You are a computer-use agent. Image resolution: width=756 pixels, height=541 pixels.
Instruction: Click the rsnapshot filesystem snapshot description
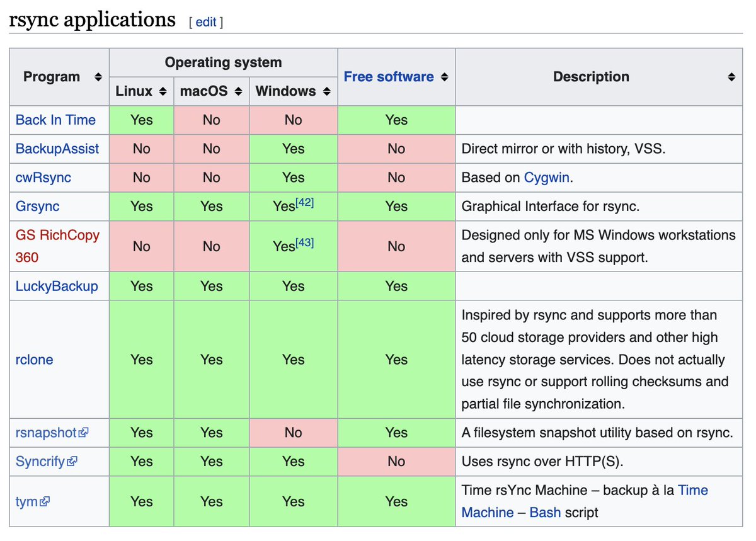tap(597, 433)
